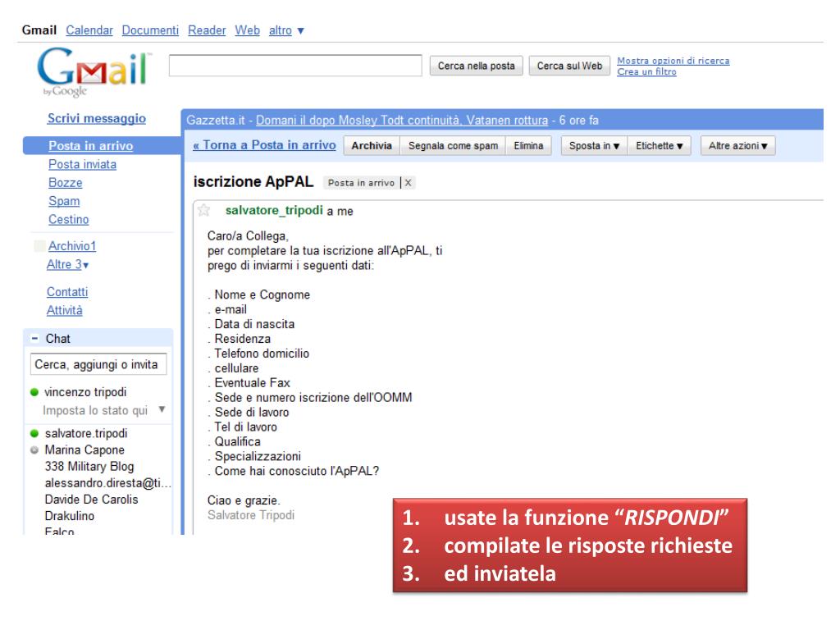Viewport: 840px width, 630px height.
Task: Collapse the Chat panel minus icon
Action: (x=34, y=339)
